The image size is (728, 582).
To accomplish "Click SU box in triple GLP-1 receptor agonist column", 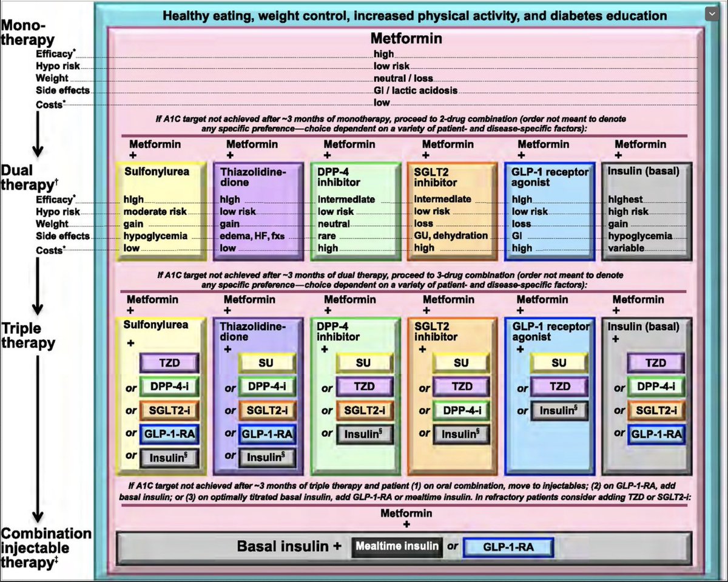I will tap(559, 363).
